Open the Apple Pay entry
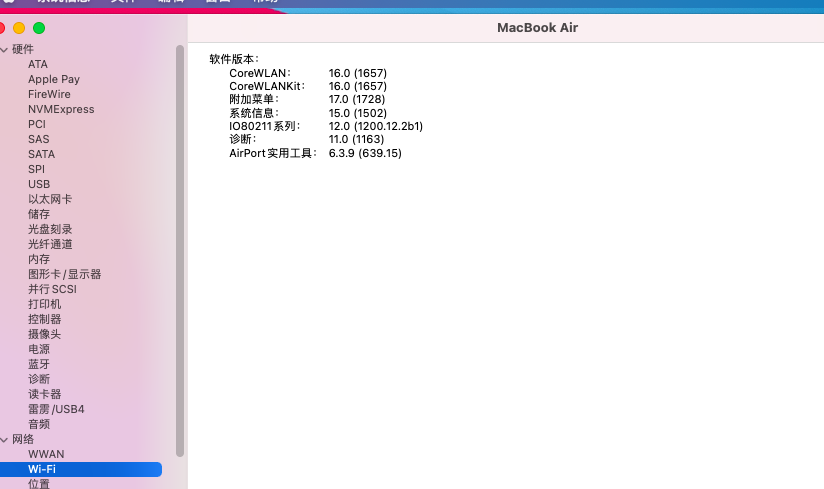The image size is (824, 489). 54,79
